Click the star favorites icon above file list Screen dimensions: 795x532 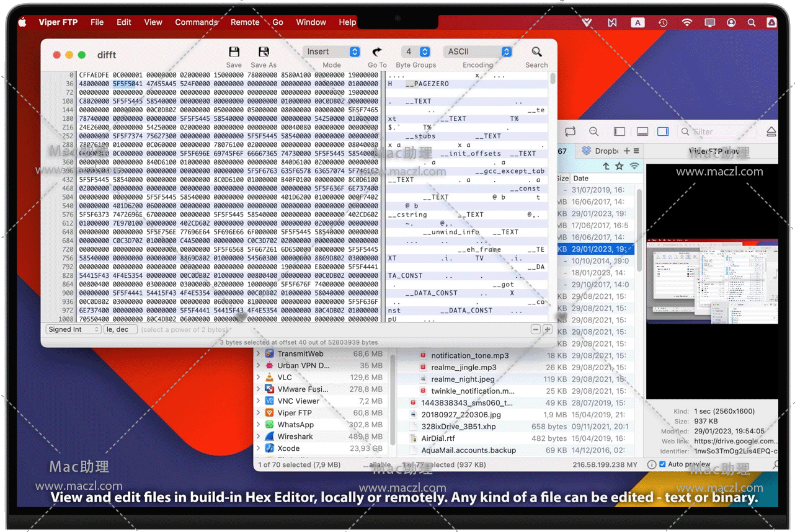620,166
